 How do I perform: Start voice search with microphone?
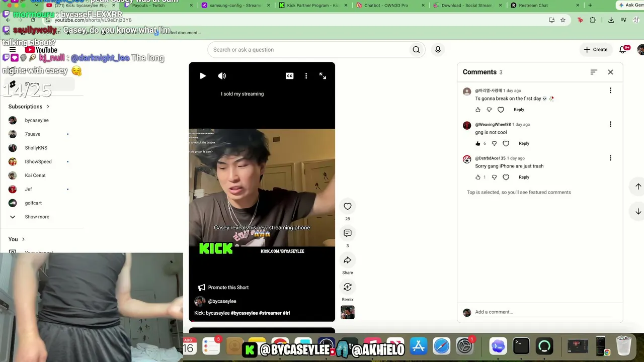[x=438, y=50]
